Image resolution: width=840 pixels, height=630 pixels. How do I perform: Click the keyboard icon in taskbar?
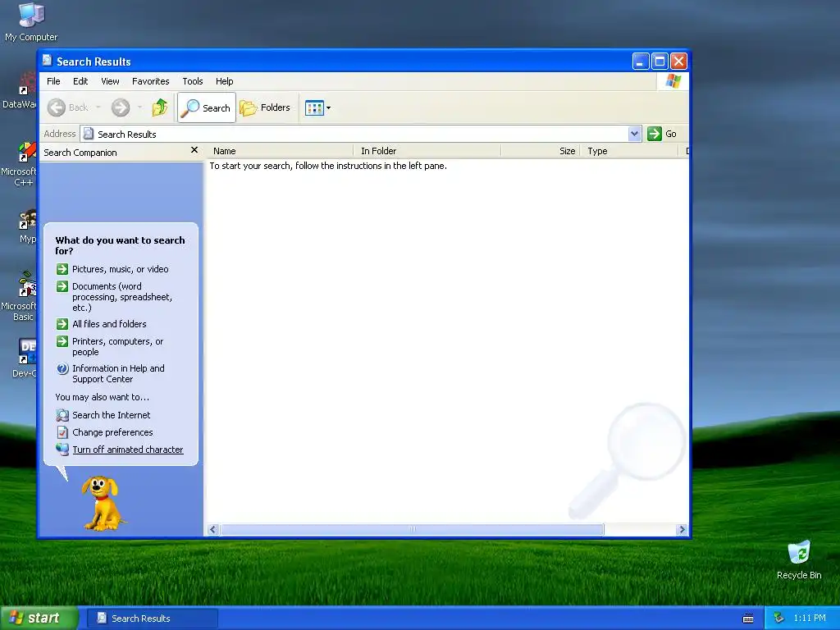(x=748, y=619)
